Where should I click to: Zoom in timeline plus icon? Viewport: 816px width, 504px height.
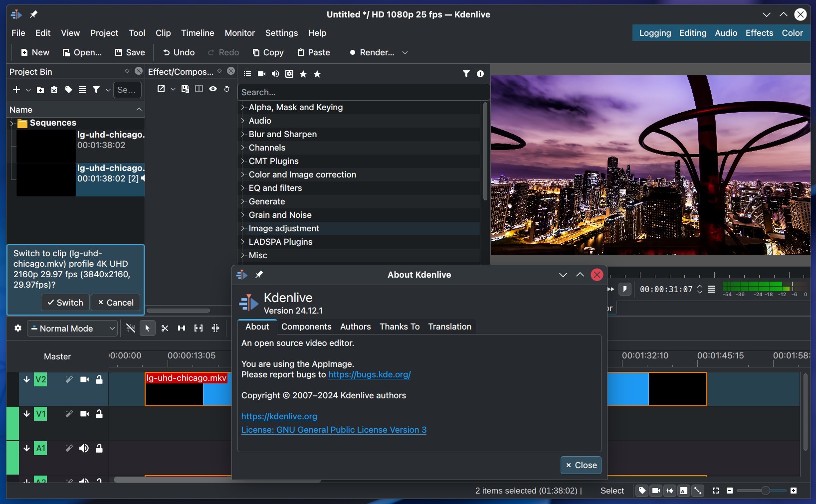794,491
